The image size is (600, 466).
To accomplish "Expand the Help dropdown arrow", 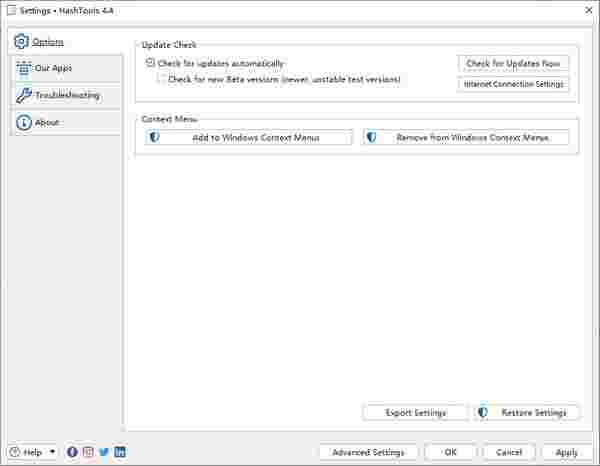I will (x=52, y=452).
